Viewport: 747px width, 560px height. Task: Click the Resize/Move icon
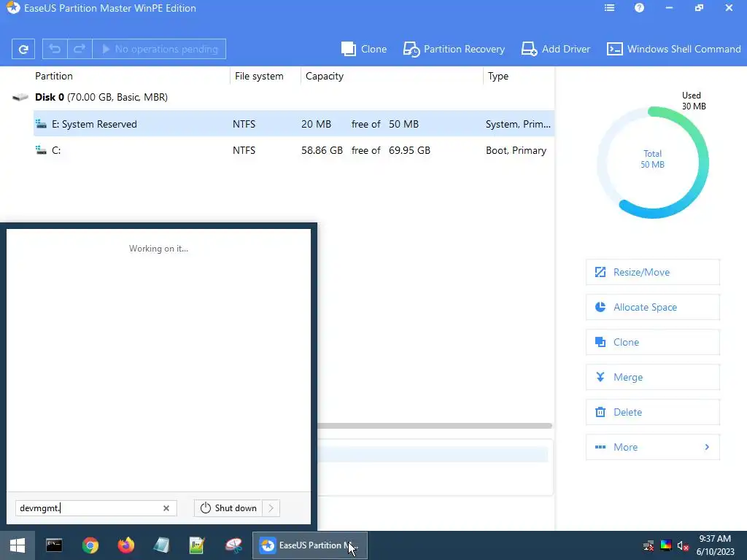tap(600, 273)
